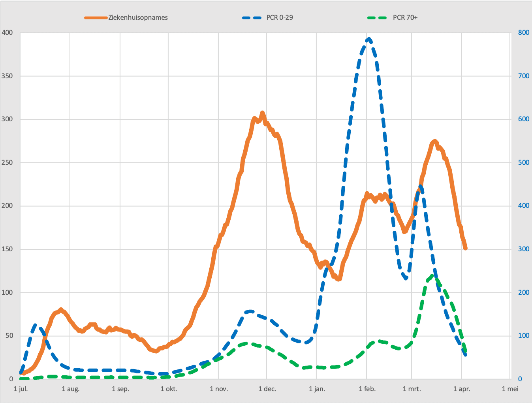
Task: Click the '1 mei' date label
Action: [510, 389]
